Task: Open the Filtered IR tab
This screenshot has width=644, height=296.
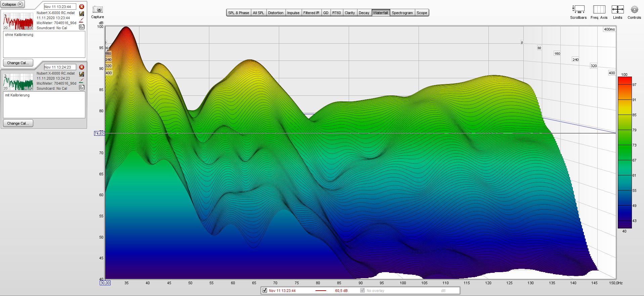Action: [x=311, y=13]
